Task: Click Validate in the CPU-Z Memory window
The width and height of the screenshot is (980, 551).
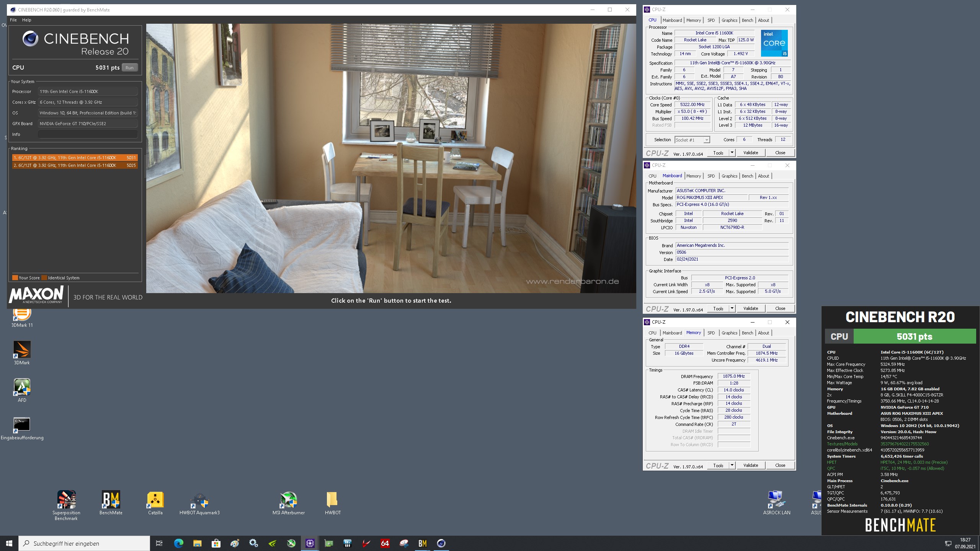Action: pyautogui.click(x=751, y=465)
